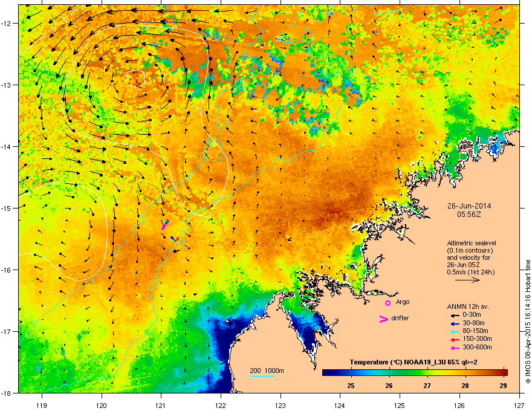Viewport: 532px width, 411px height.
Task: Click the longitude axis label '127'
Action: (519, 405)
